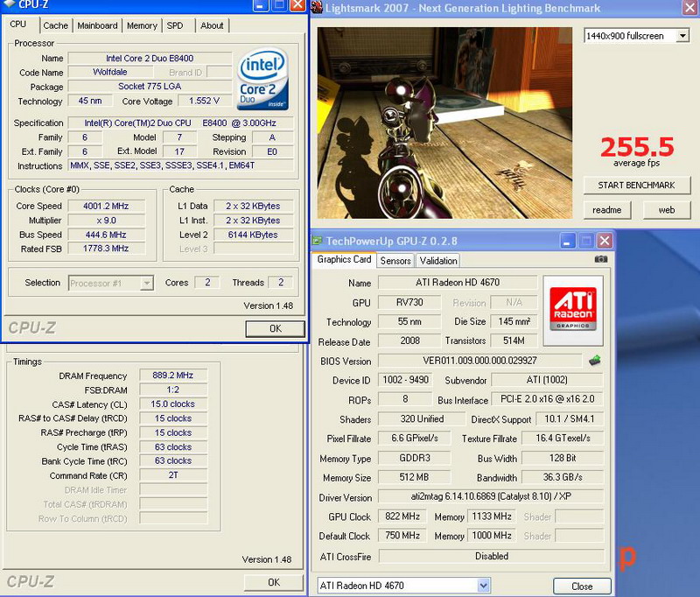Click the Level 2 cache value 6144 KBytes
700x597 pixels.
[x=253, y=235]
